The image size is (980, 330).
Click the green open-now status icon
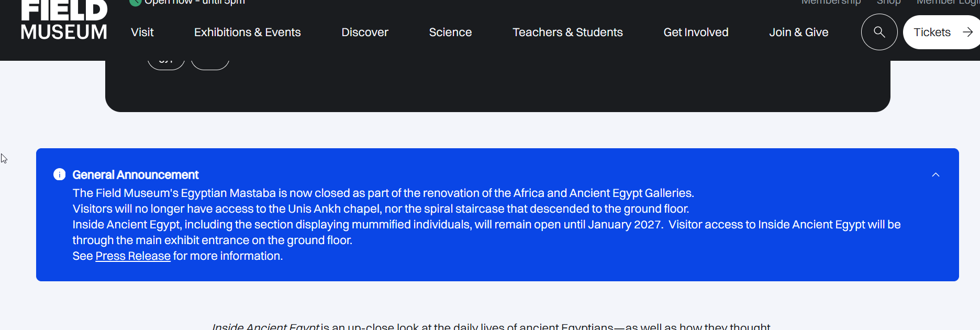click(x=135, y=2)
